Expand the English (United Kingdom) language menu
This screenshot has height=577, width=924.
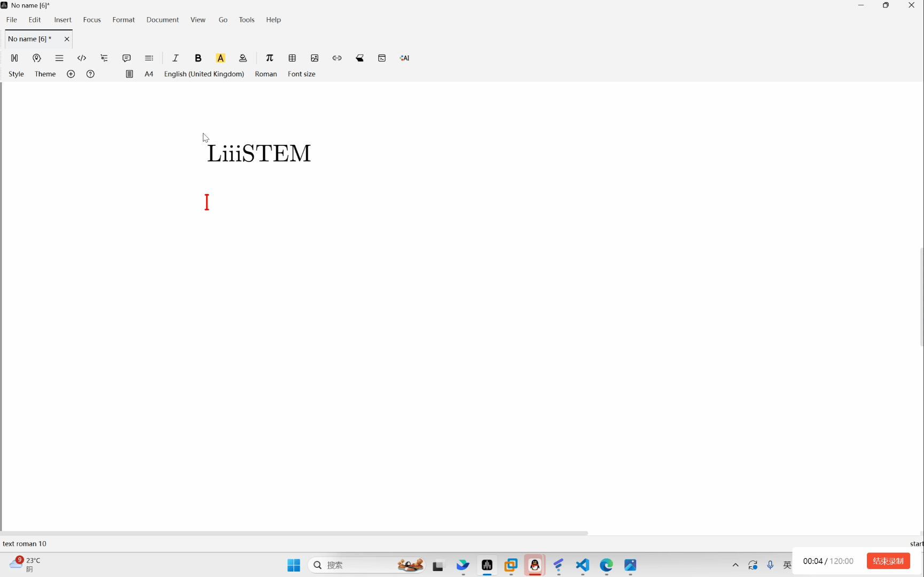(204, 74)
